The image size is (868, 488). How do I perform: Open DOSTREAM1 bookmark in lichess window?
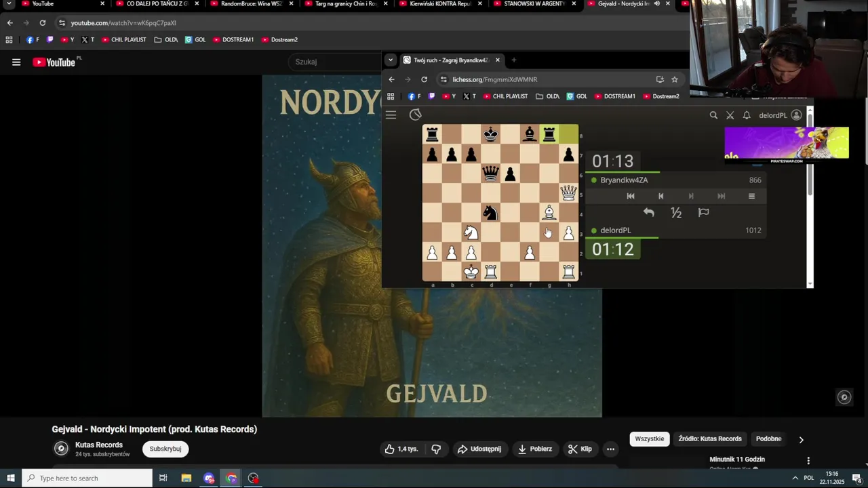[614, 96]
